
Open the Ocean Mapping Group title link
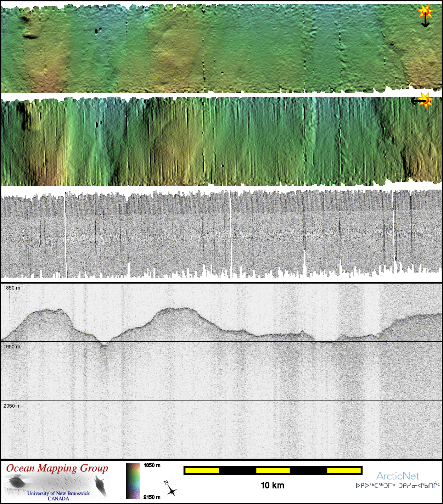coord(57,468)
